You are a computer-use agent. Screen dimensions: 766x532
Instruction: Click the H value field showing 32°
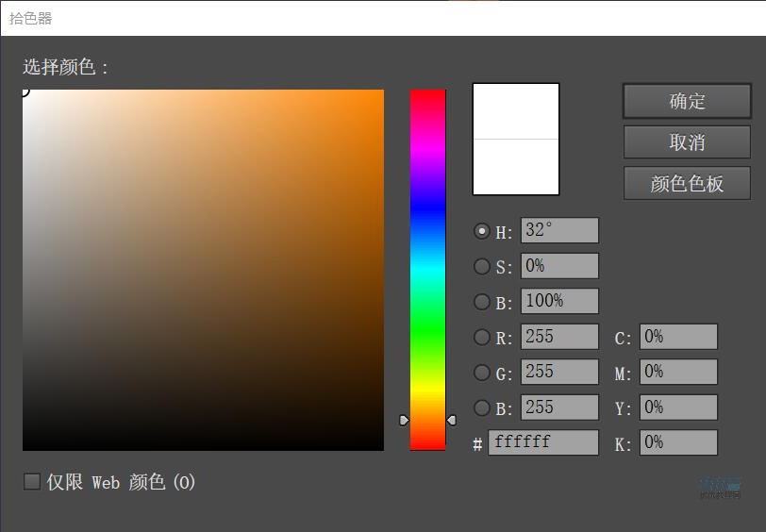tap(558, 231)
